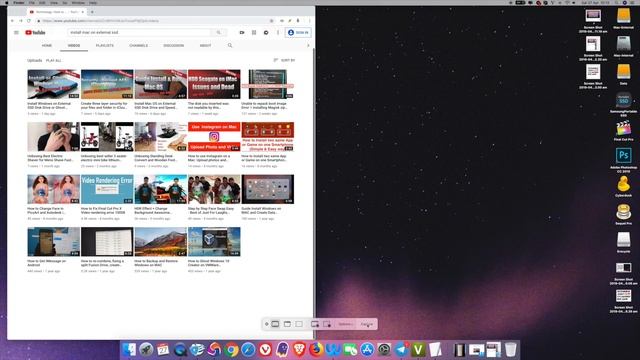The image size is (640, 360).
Task: Open the File menu in menu bar
Action: (x=31, y=2)
